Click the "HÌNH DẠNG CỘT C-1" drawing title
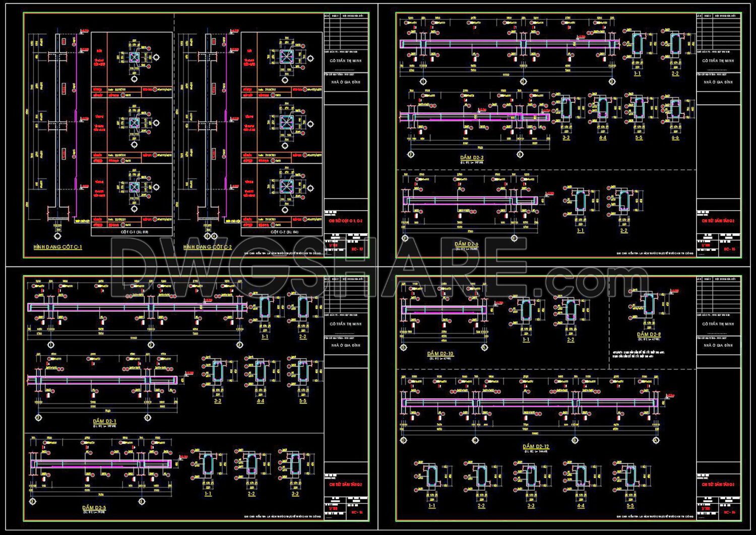Image resolution: width=756 pixels, height=535 pixels. (57, 247)
